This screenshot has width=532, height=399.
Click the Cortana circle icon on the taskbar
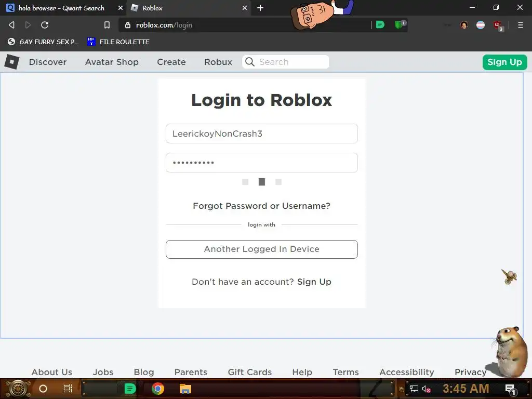(43, 389)
